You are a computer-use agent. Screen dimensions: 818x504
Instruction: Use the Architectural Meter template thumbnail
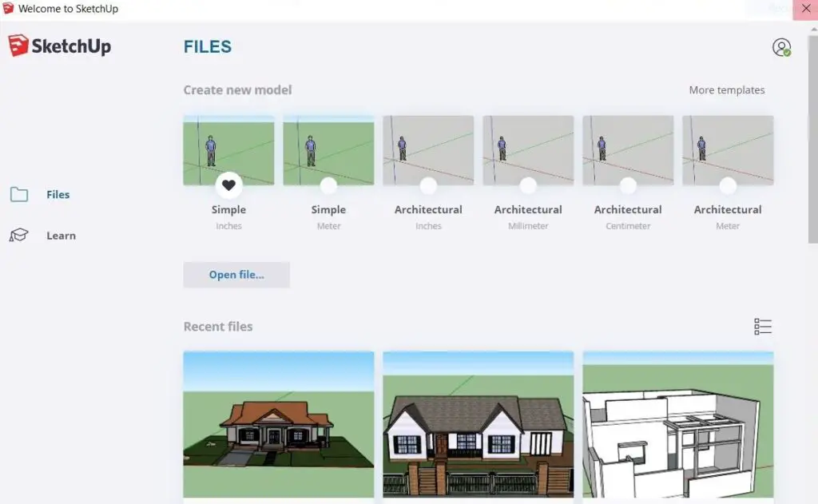[x=728, y=150]
